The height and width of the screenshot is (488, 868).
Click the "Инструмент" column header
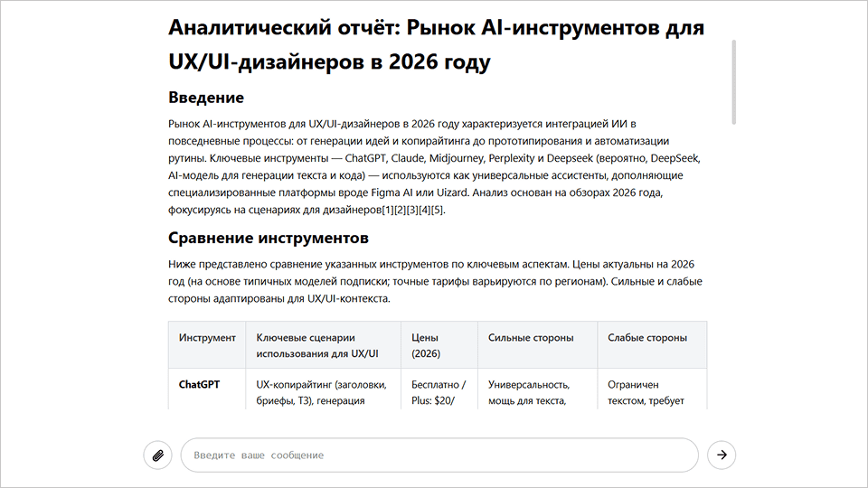click(207, 344)
